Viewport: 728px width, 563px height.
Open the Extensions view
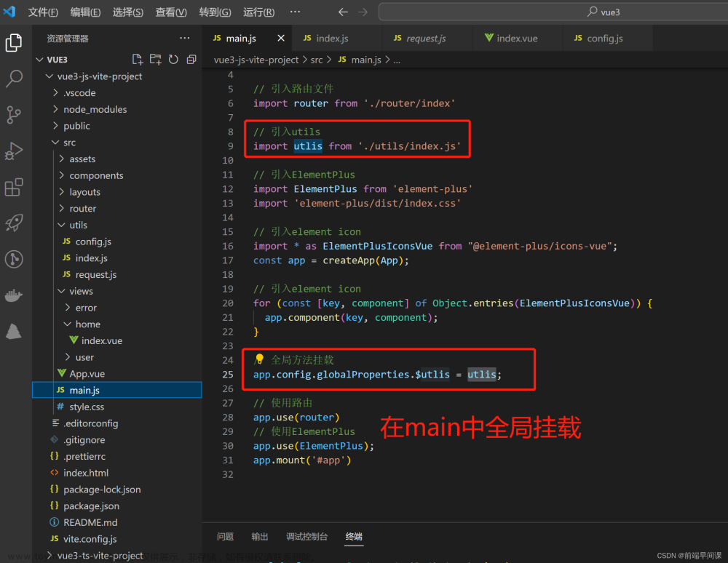pyautogui.click(x=14, y=187)
